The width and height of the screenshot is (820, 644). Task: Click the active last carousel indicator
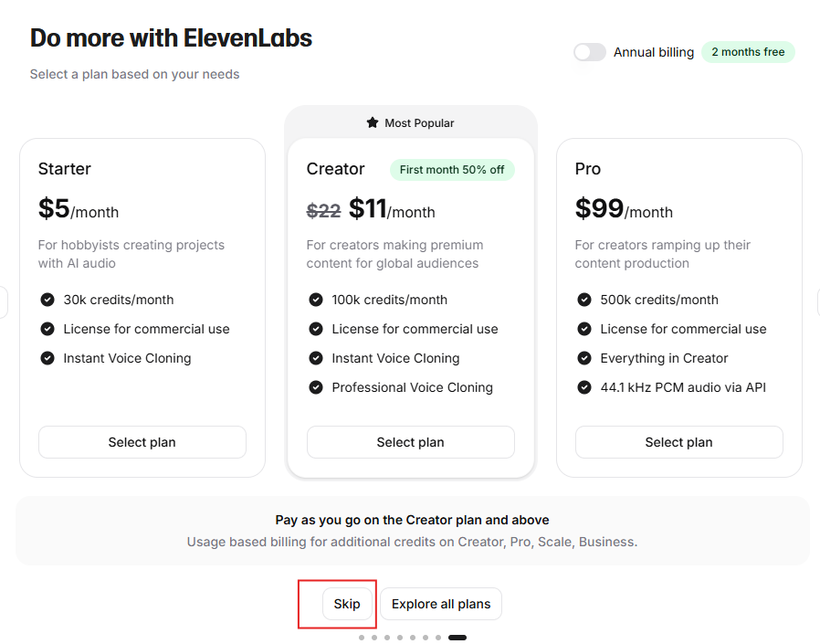[457, 638]
